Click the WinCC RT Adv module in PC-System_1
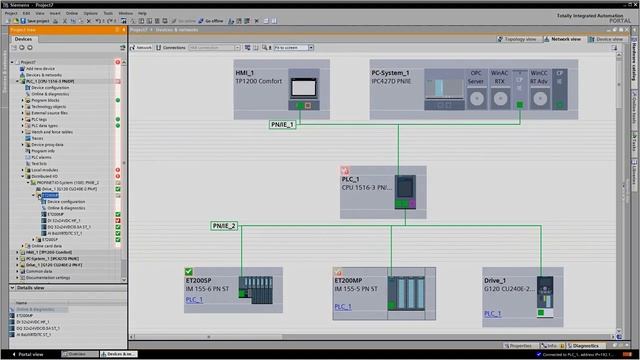 (539, 89)
